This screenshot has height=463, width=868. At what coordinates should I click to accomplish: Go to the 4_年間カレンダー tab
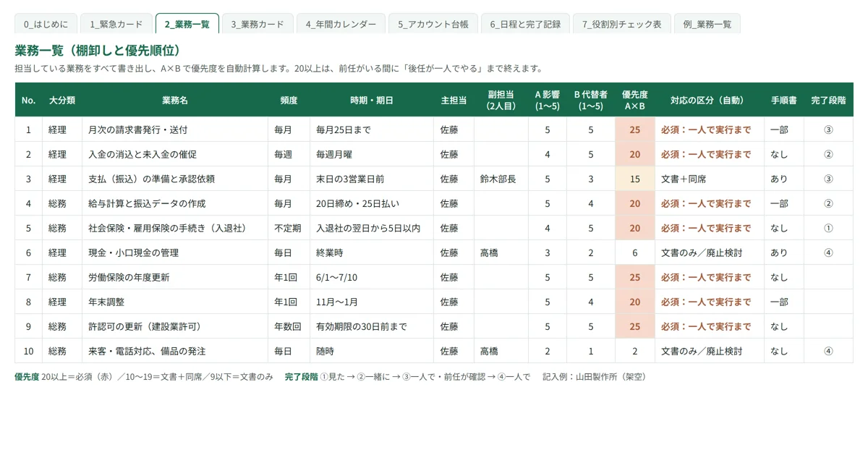pyautogui.click(x=341, y=24)
